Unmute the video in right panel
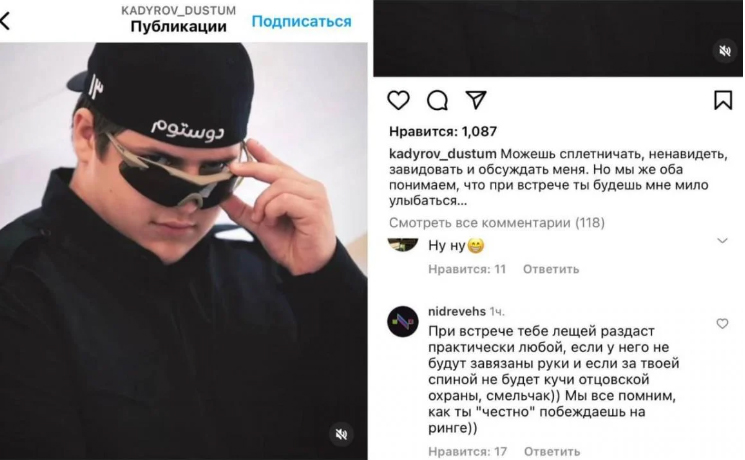The image size is (745, 460). 724,51
